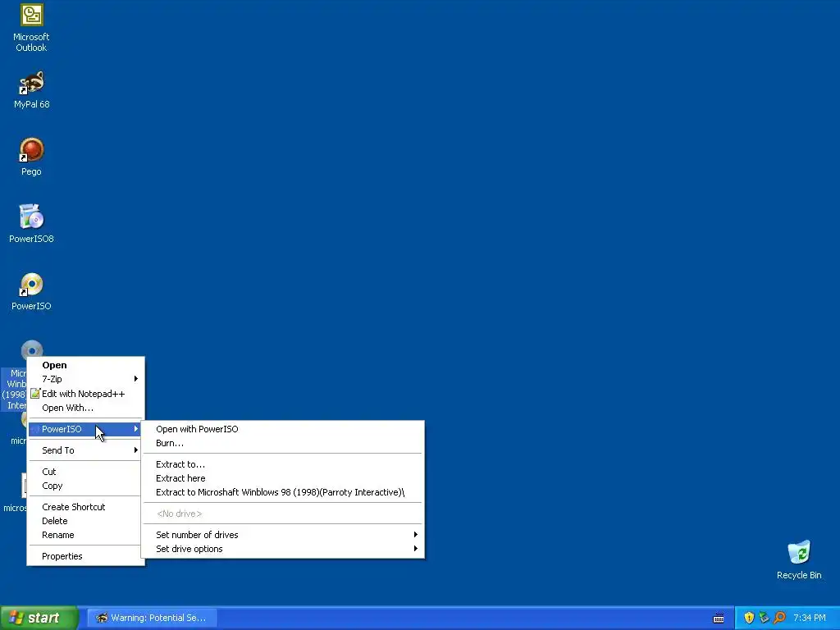
Task: Choose Extract here
Action: [282, 478]
